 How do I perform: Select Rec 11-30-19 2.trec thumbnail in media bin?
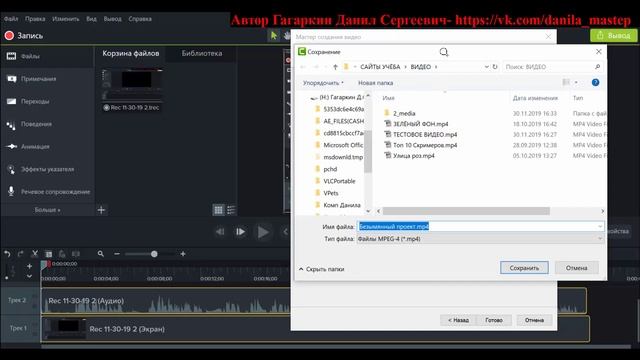click(x=132, y=90)
